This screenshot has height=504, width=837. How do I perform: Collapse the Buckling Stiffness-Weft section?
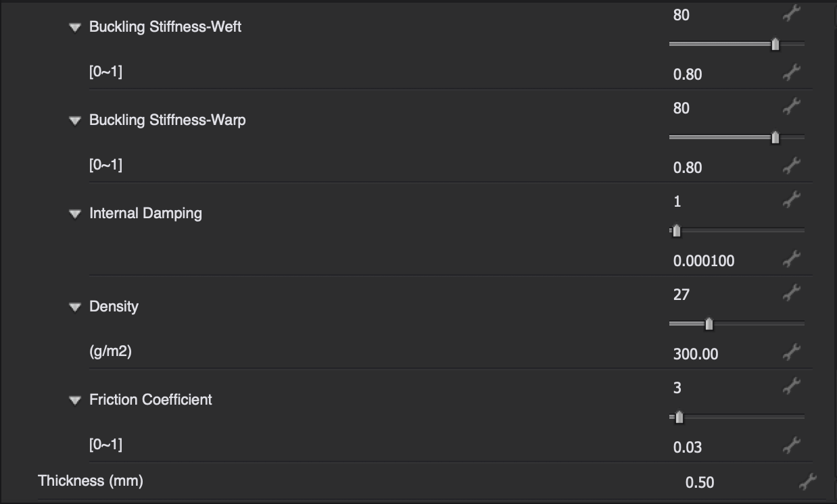click(75, 28)
